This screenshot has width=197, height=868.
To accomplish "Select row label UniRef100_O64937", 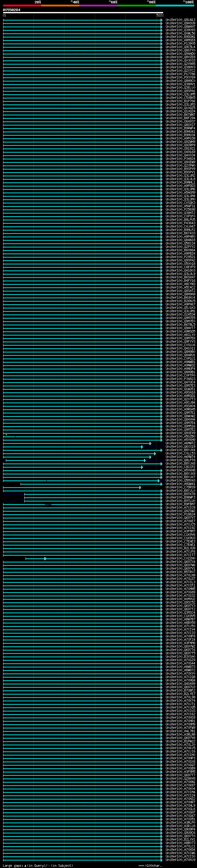I will tap(180, 121).
